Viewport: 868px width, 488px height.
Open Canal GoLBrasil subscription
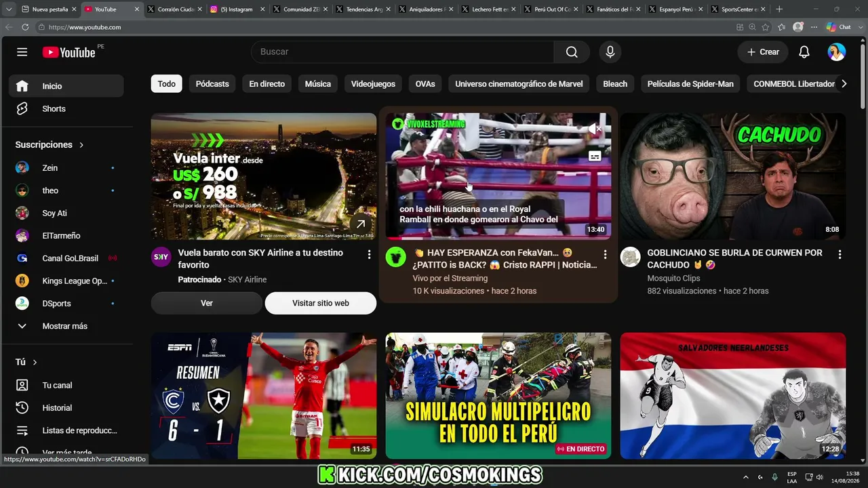click(66, 258)
